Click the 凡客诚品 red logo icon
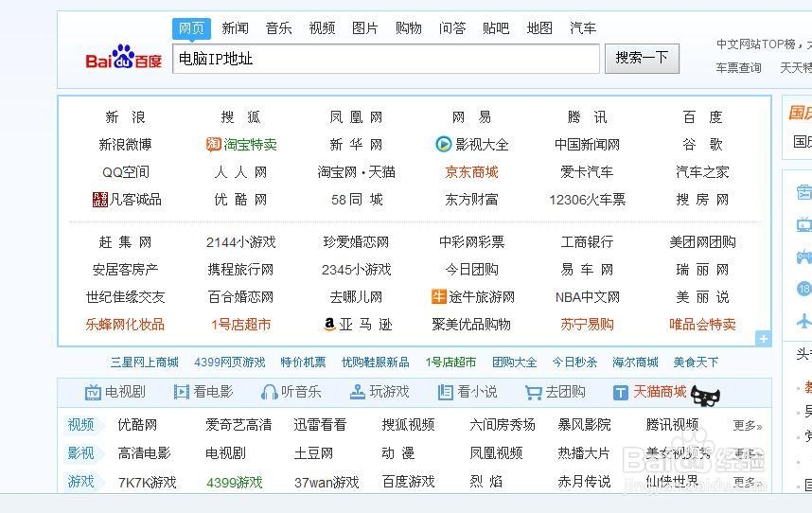 [x=99, y=200]
